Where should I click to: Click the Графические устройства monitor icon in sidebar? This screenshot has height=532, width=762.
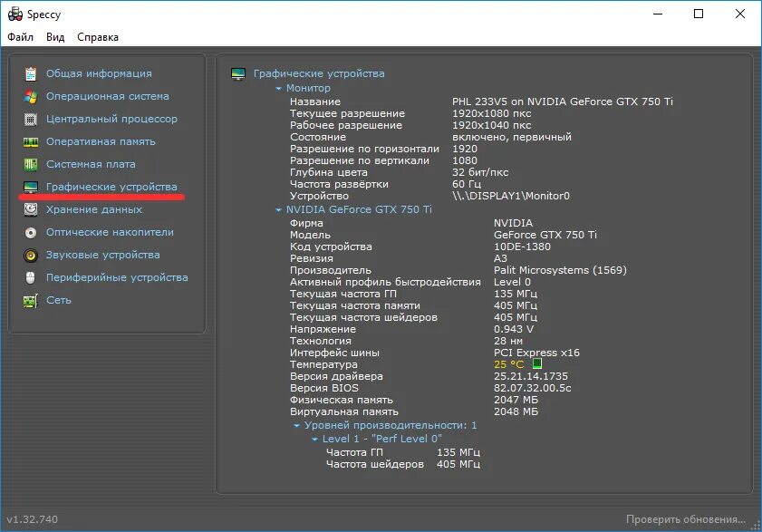[x=31, y=188]
